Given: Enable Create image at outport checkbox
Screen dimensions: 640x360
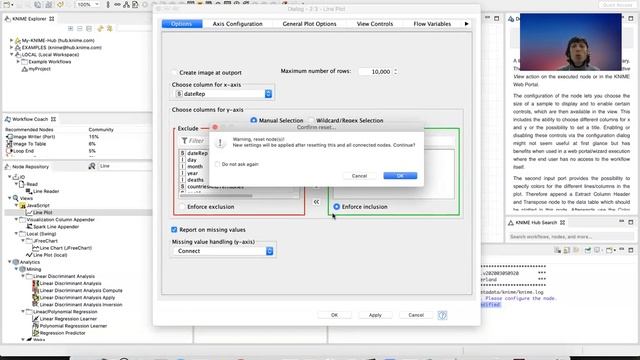Looking at the screenshot, I should [175, 72].
